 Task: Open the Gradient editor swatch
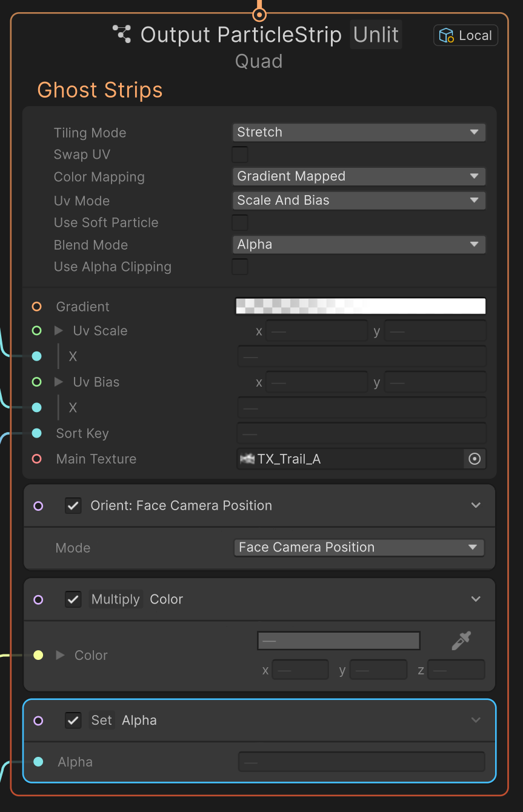[360, 307]
